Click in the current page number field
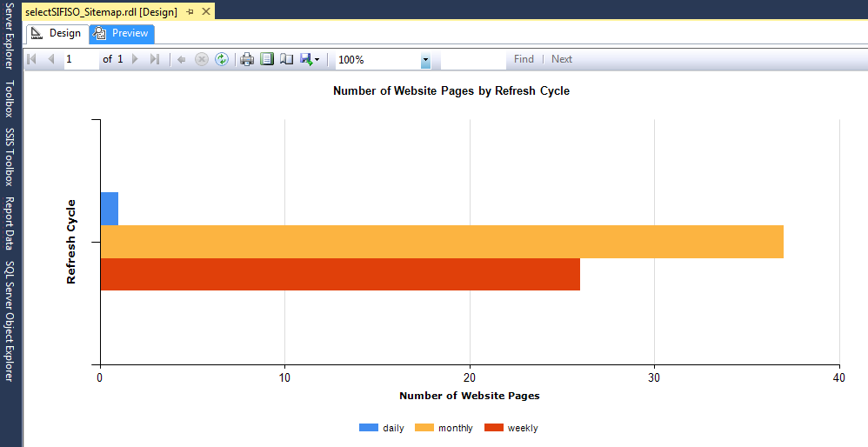This screenshot has height=447, width=868. (81, 59)
